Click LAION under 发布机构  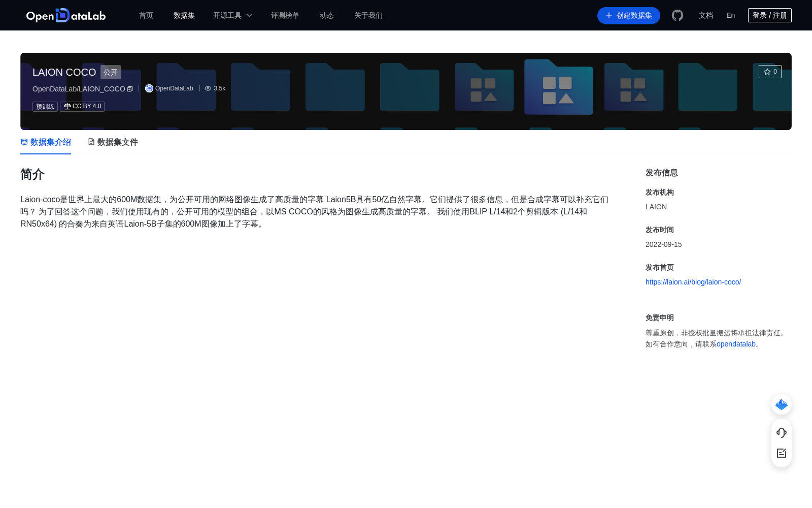tap(656, 207)
